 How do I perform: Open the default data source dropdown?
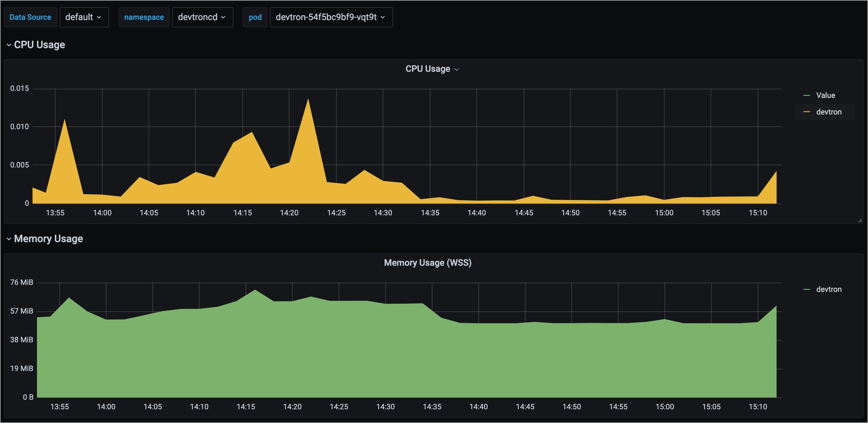(x=84, y=17)
